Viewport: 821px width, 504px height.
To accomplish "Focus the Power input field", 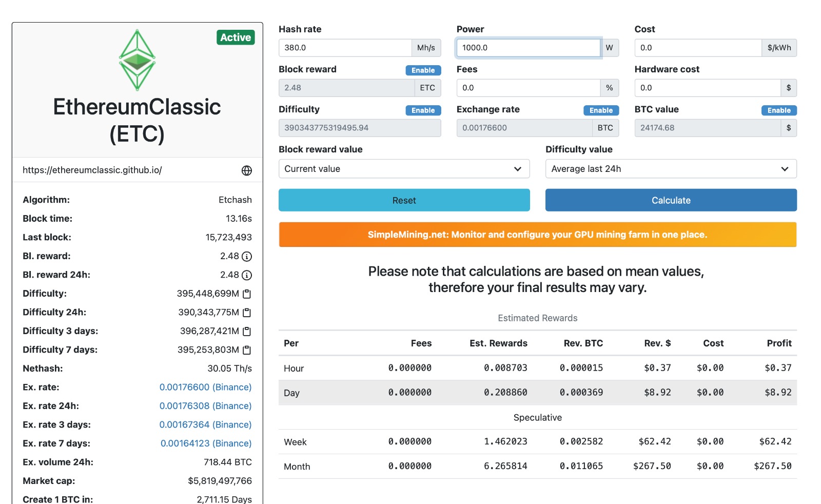I will tap(529, 48).
